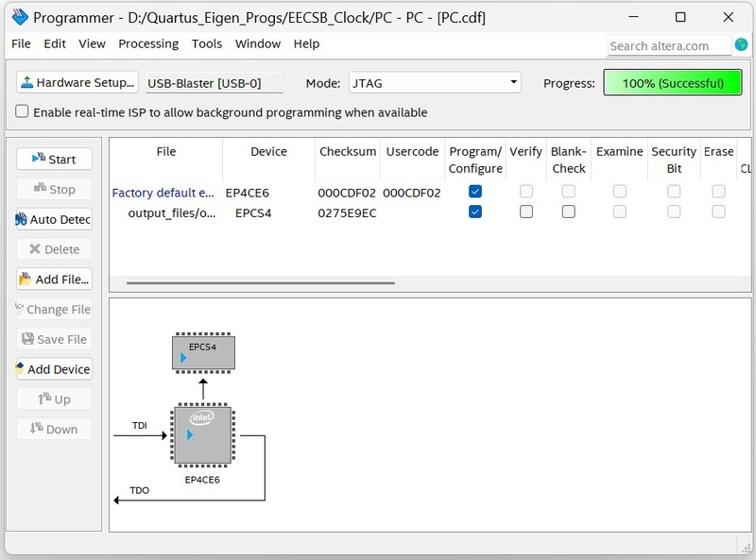
Task: Enable Blank-Check for the EPCS4 row
Action: pyautogui.click(x=569, y=212)
